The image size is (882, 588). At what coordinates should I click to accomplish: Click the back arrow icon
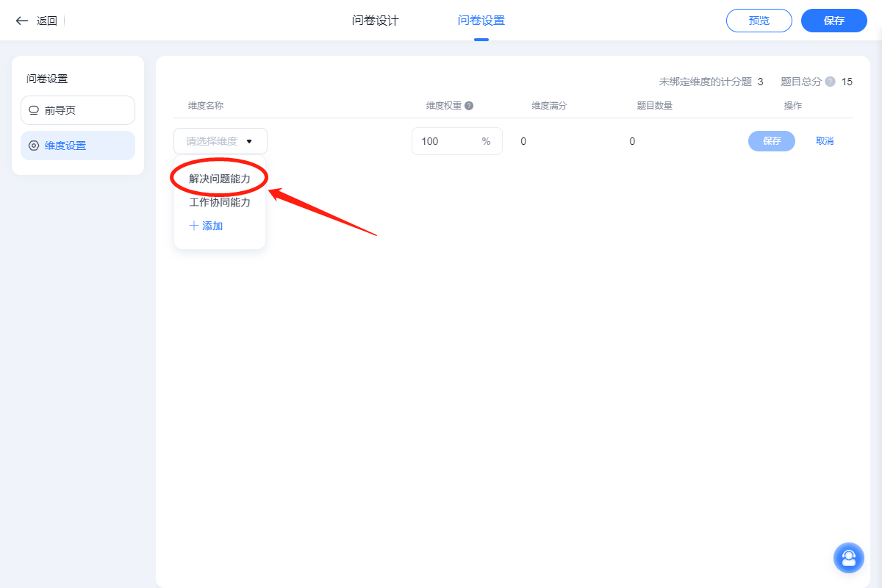[22, 21]
